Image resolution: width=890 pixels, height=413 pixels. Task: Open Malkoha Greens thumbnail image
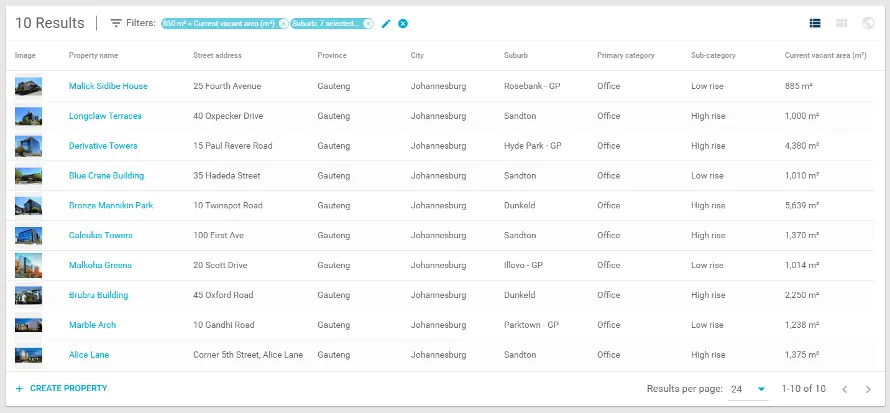click(x=28, y=265)
